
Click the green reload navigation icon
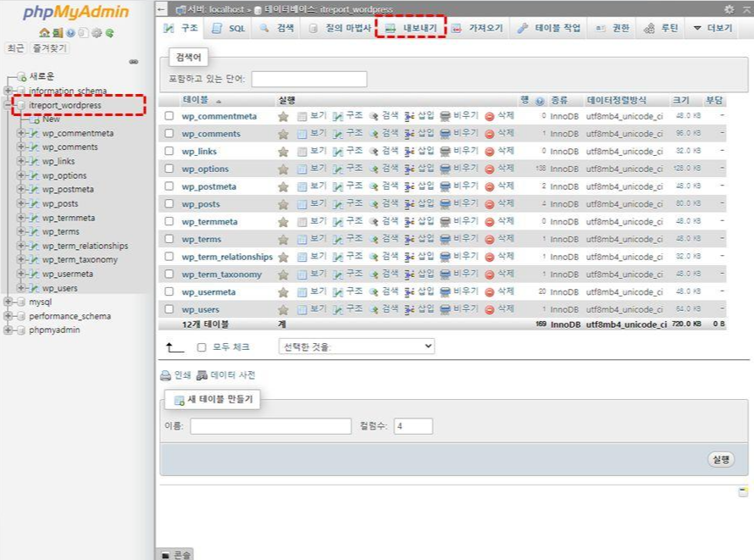109,33
